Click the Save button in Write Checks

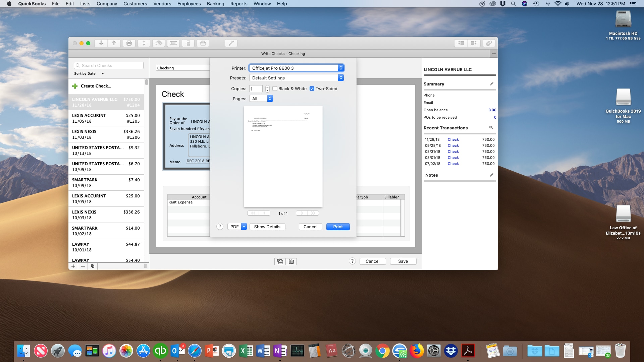[x=403, y=261]
